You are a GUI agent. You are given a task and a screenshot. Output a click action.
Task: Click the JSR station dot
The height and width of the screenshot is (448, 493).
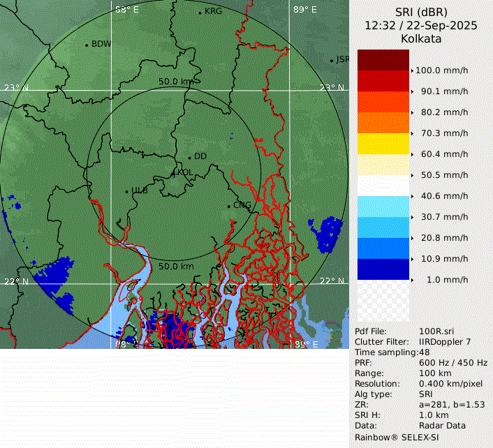tap(332, 61)
